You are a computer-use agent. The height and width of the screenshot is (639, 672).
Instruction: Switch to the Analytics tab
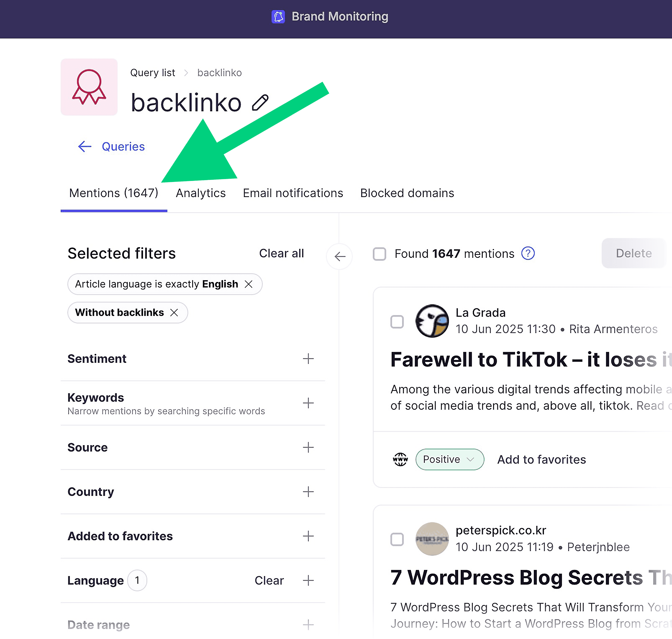pyautogui.click(x=201, y=193)
